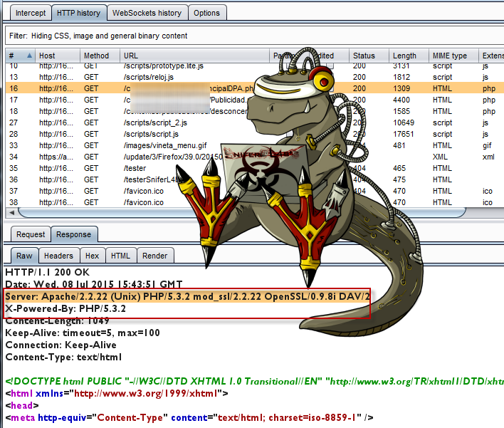The width and height of the screenshot is (504, 428).
Task: Click length cell 17651 in row 28
Action: pyautogui.click(x=403, y=134)
